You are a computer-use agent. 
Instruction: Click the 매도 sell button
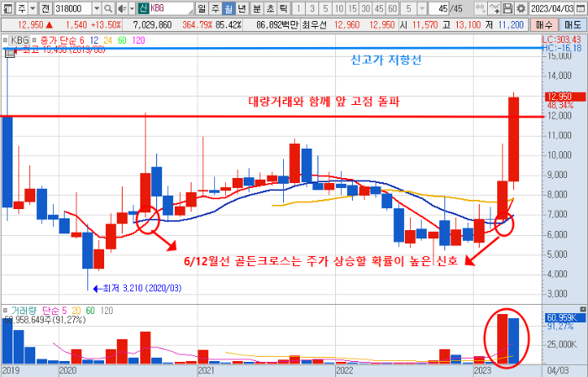point(573,25)
